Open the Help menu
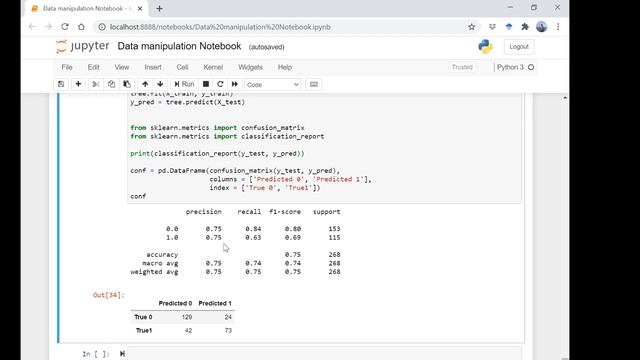 point(285,67)
